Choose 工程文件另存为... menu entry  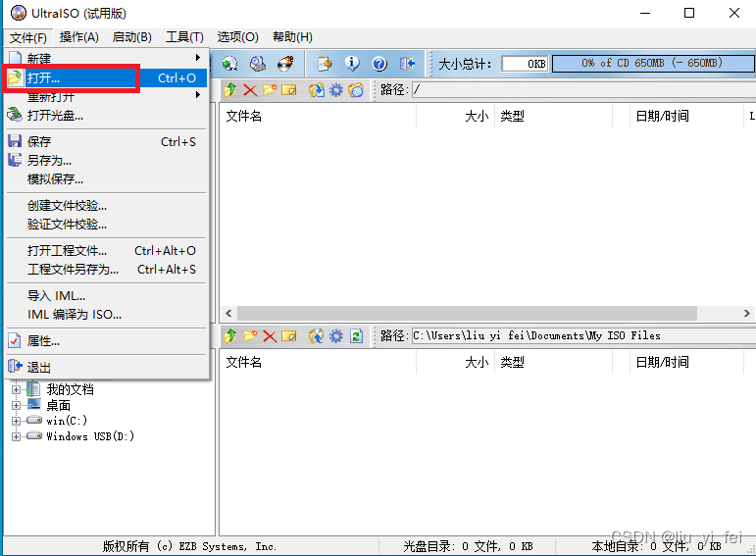107,269
